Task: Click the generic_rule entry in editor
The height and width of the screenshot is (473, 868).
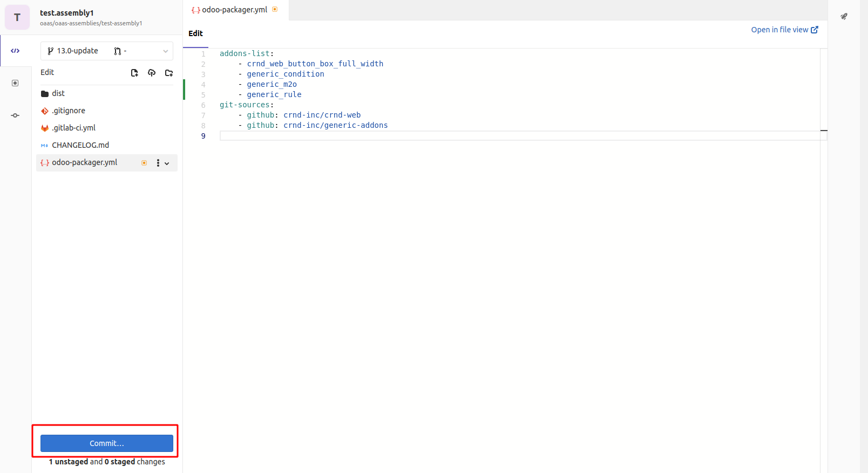Action: tap(274, 94)
